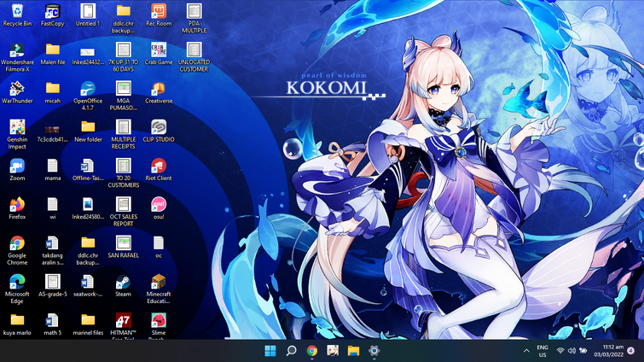Open the Wi-Fi network tray icon
The height and width of the screenshot is (362, 644).
click(x=560, y=351)
